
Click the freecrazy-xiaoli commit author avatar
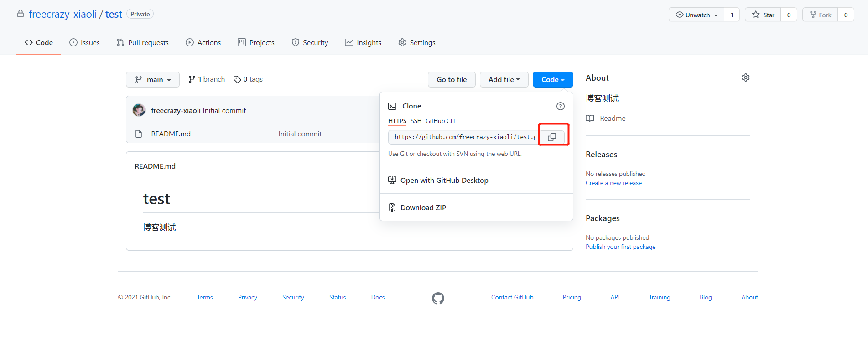click(139, 110)
